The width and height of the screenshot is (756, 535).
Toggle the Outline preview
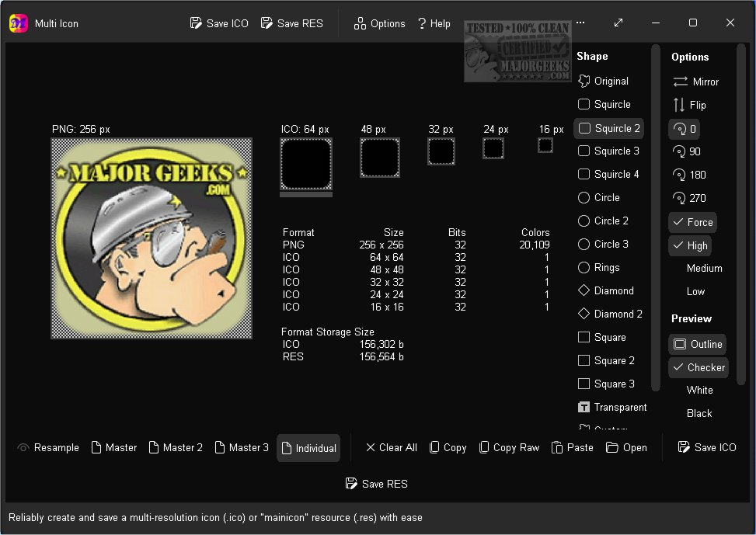pyautogui.click(x=697, y=344)
